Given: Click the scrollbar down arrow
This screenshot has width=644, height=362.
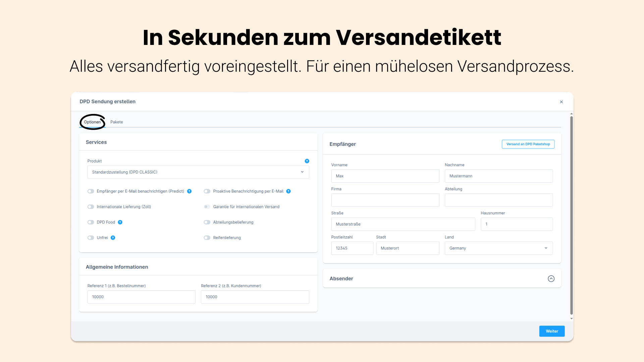Looking at the screenshot, I should tap(572, 319).
